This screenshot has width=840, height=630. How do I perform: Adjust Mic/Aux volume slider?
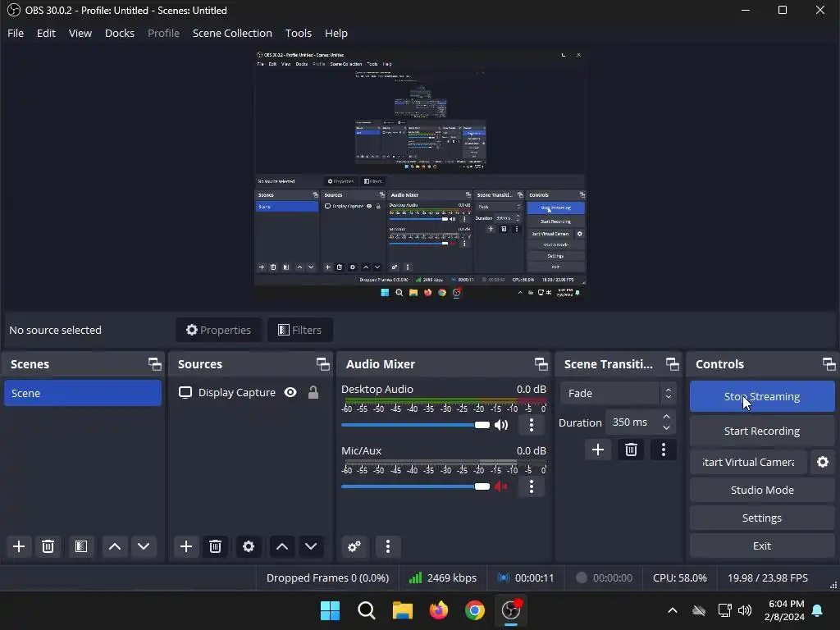pos(416,486)
